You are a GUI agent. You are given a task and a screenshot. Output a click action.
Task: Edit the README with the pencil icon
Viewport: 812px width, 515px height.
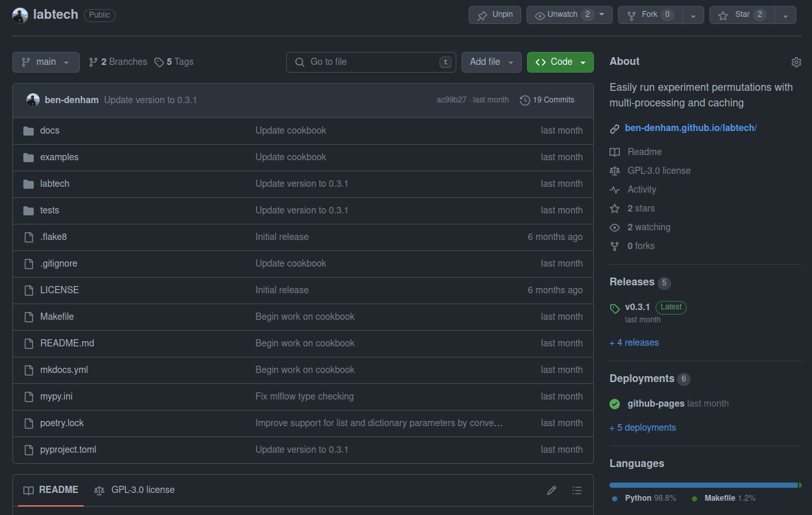pyautogui.click(x=552, y=490)
